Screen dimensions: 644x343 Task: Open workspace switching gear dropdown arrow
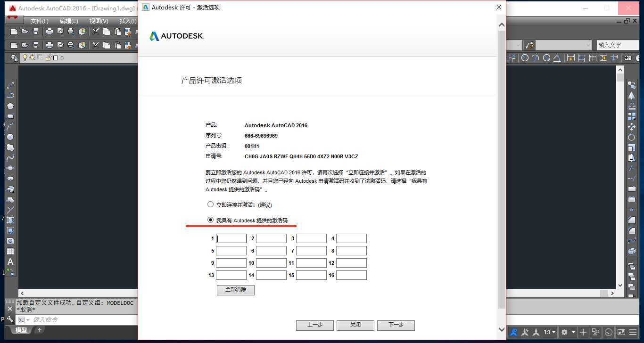coord(573,332)
